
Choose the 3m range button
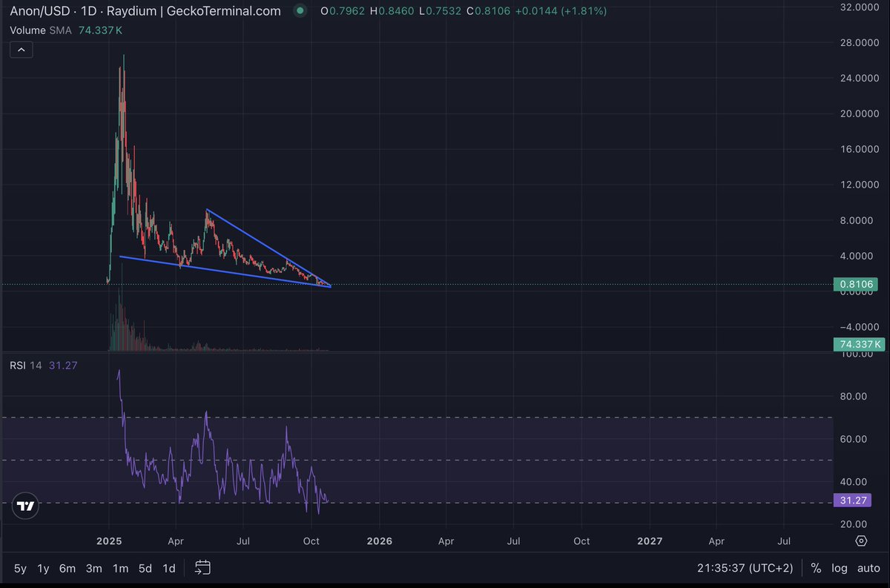click(x=93, y=568)
